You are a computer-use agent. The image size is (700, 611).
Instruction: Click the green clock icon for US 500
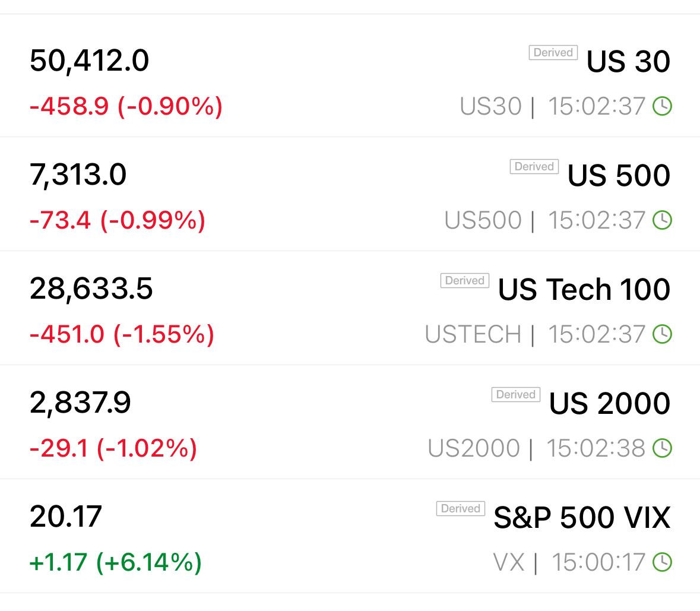click(662, 220)
